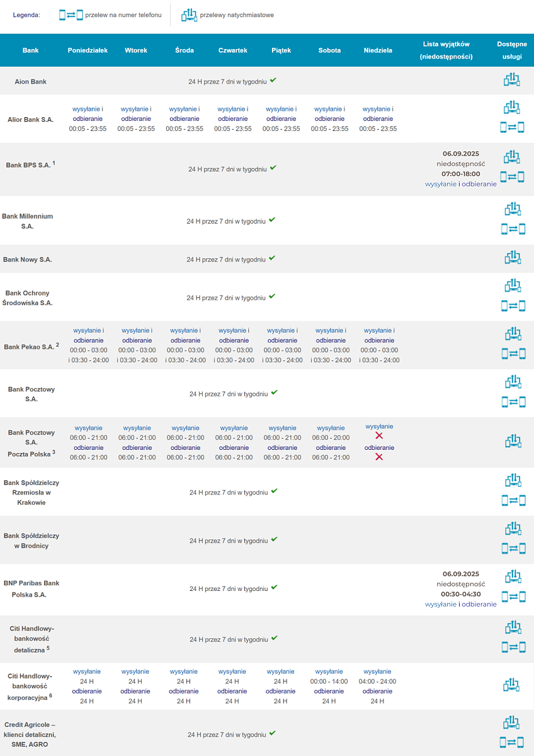Click the instant transfers icon in the legend
This screenshot has height=756, width=534.
tap(189, 14)
